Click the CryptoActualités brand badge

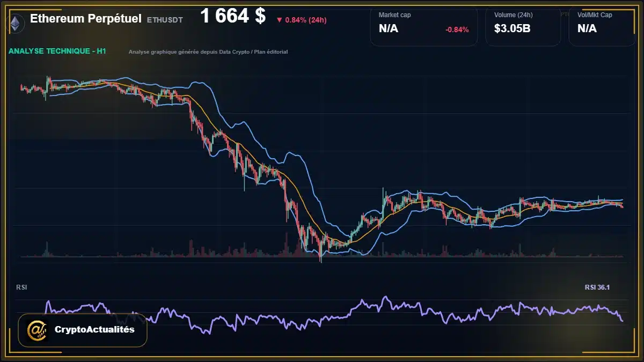tap(83, 330)
